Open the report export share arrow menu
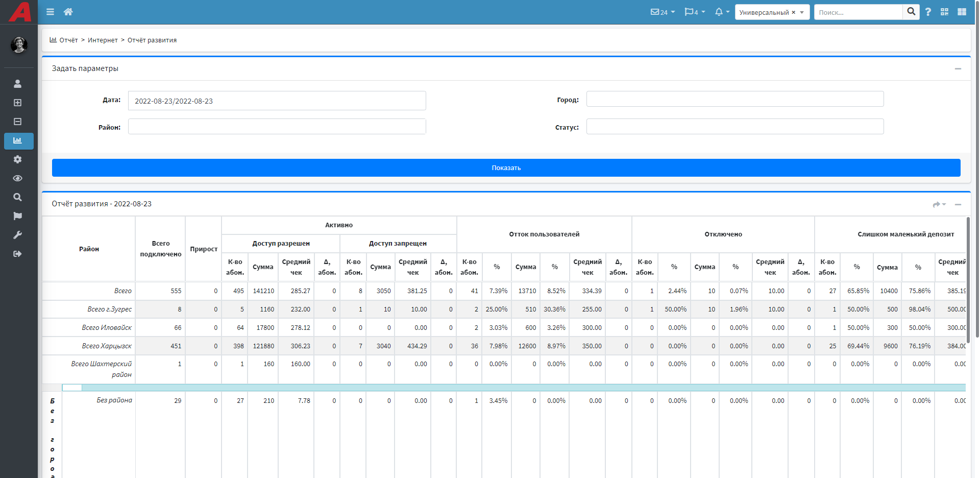980x478 pixels. pos(939,204)
